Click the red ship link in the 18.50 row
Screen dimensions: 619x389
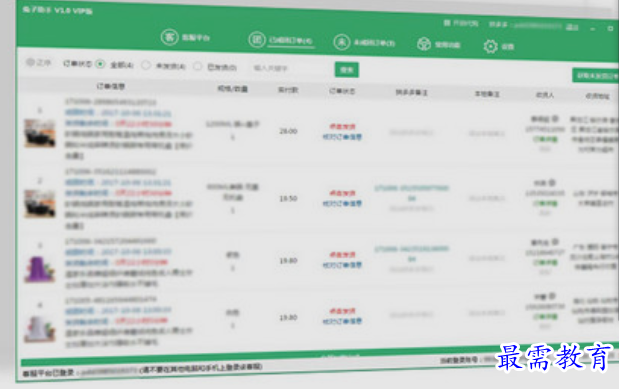342,193
